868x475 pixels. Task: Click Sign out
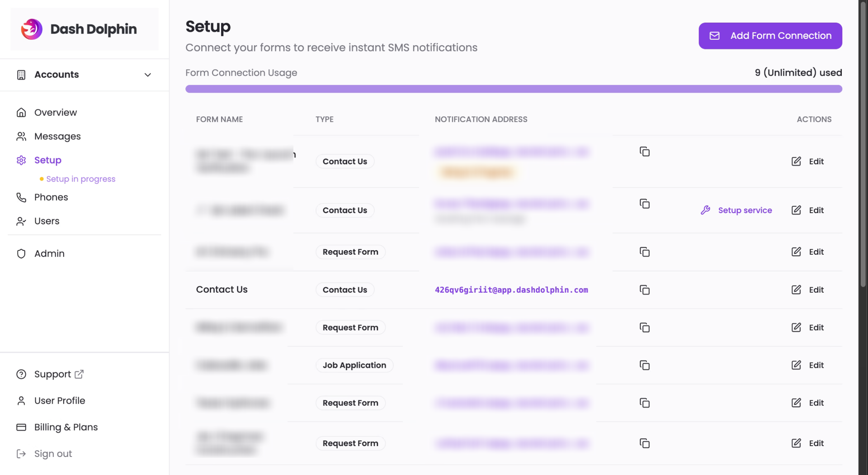click(x=53, y=454)
